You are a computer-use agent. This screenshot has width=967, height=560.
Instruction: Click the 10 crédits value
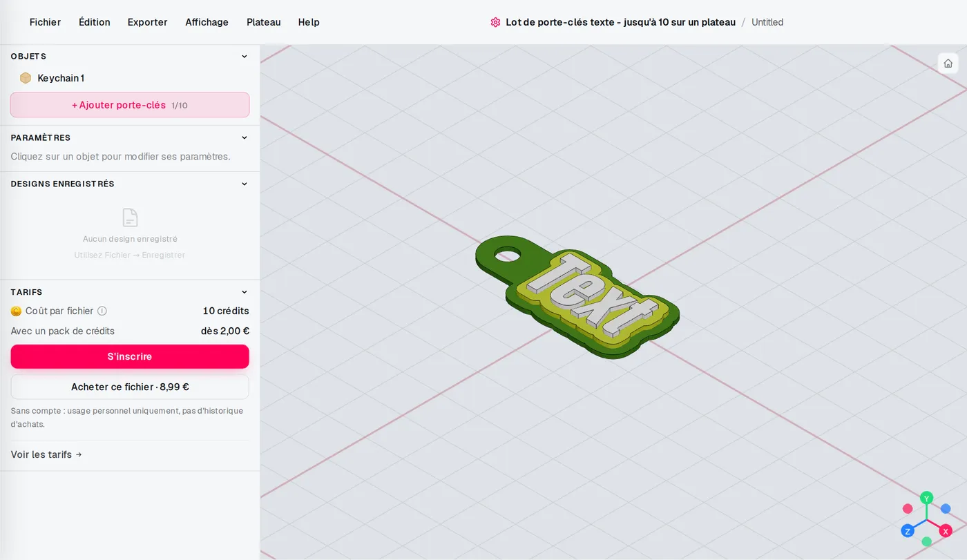(226, 311)
